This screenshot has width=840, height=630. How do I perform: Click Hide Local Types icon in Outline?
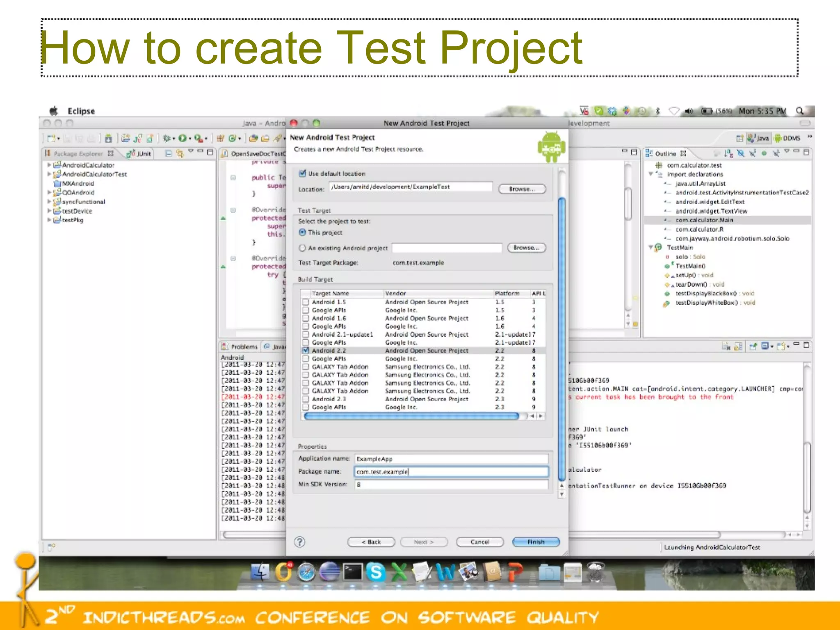point(776,153)
